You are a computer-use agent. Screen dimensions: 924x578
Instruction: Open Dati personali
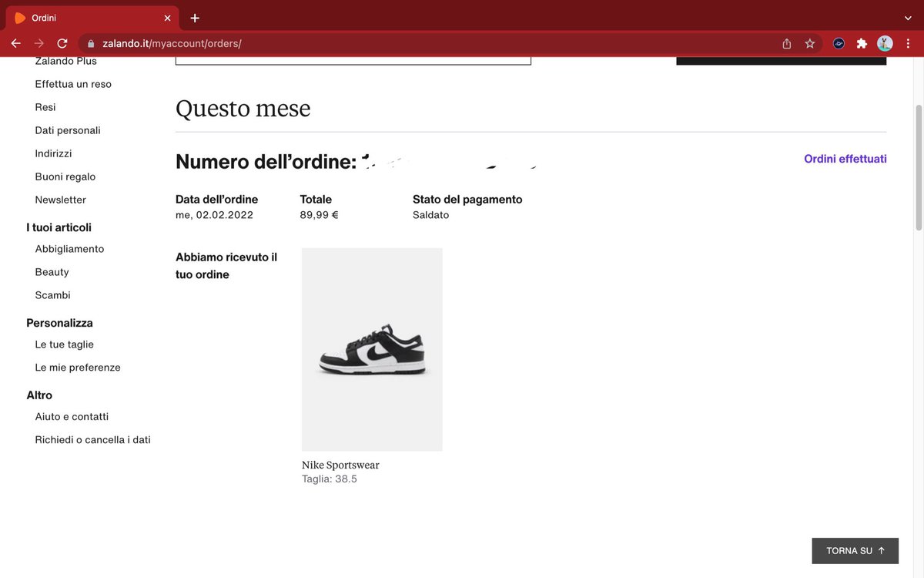(68, 130)
